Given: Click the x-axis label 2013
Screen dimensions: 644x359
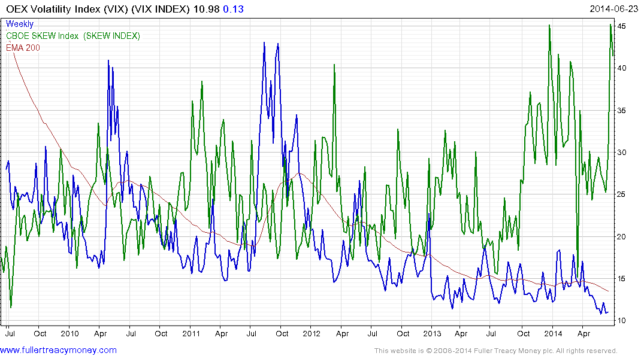Looking at the screenshot, I should point(432,333).
